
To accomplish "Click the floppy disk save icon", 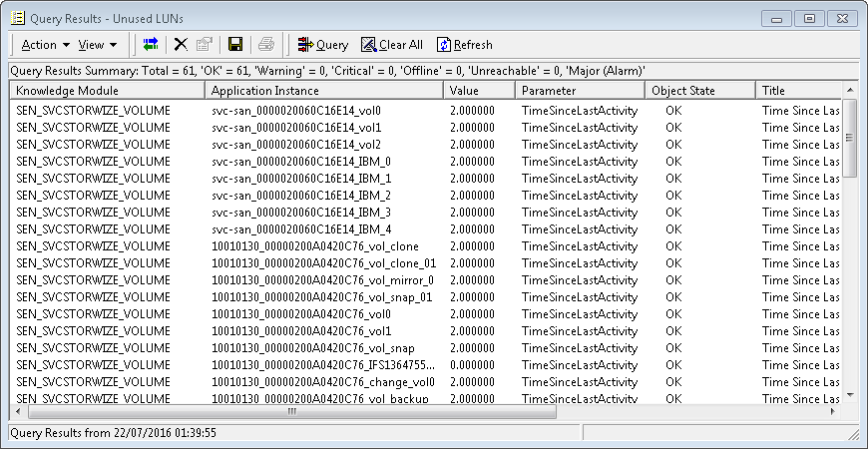I will coord(235,45).
